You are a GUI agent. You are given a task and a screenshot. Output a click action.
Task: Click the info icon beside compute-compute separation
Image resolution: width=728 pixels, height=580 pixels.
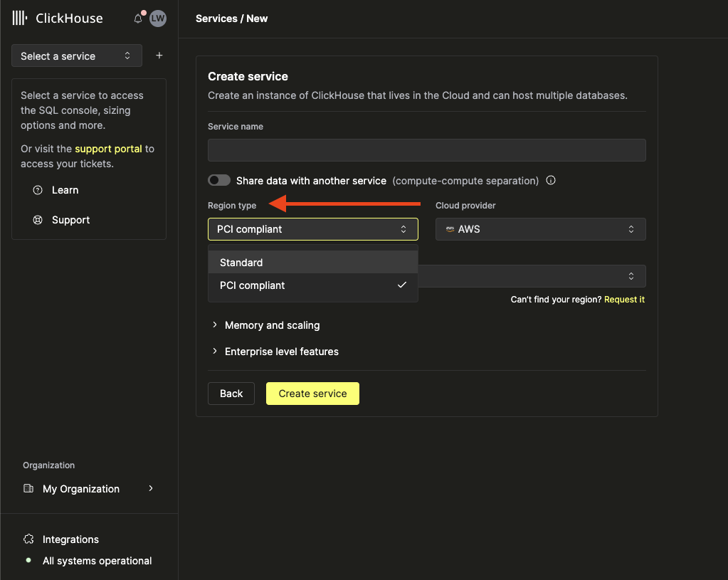tap(551, 181)
